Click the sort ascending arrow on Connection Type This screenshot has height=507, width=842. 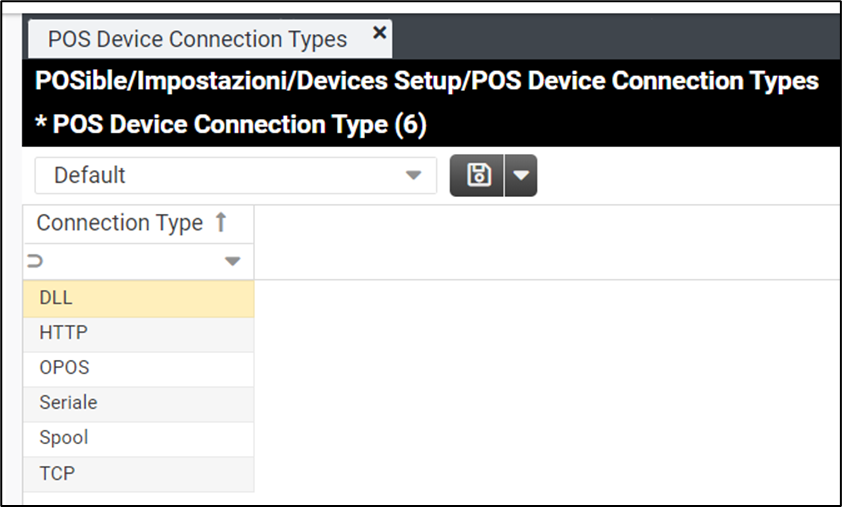coord(222,223)
